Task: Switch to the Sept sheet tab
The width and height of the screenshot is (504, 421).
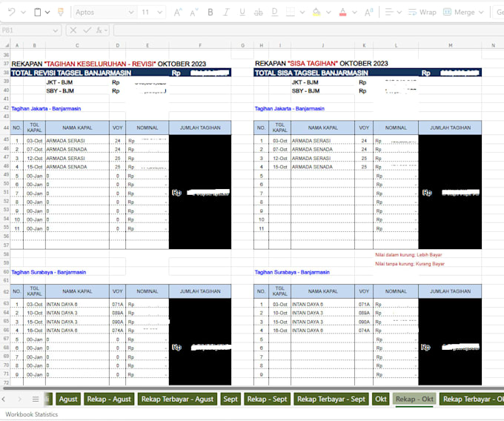Action: click(x=231, y=400)
